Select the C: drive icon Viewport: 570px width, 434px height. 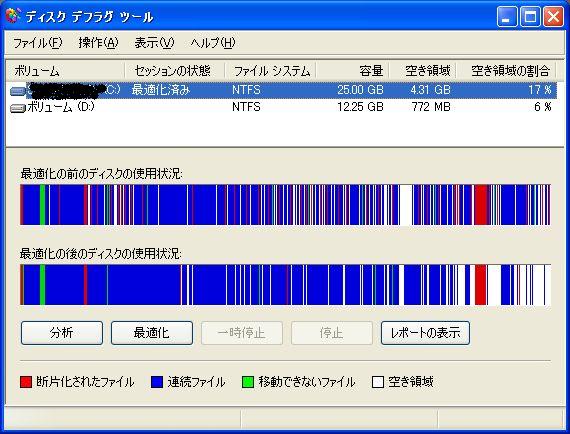click(17, 91)
